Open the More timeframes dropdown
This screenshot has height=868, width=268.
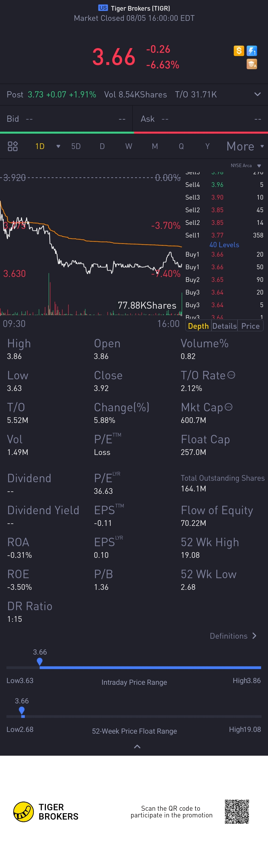[245, 146]
